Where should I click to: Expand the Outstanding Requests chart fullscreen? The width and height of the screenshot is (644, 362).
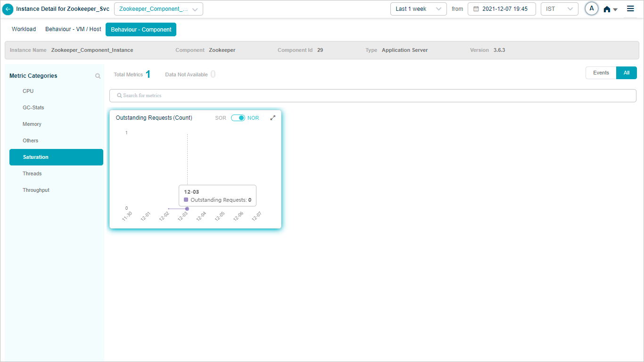click(272, 118)
